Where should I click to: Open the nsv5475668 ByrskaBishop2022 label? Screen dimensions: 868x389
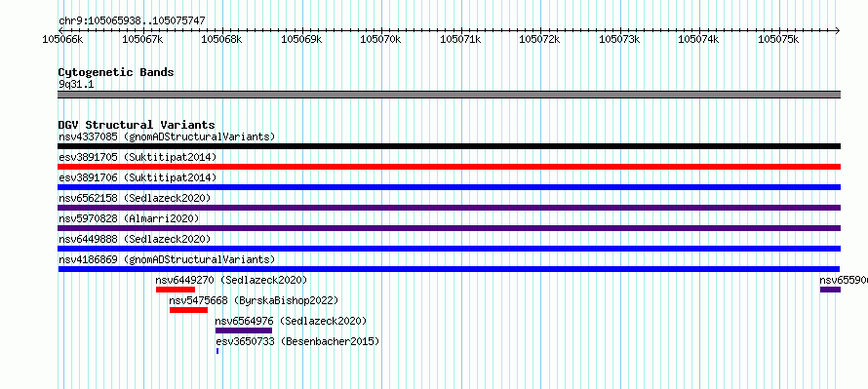pyautogui.click(x=254, y=300)
